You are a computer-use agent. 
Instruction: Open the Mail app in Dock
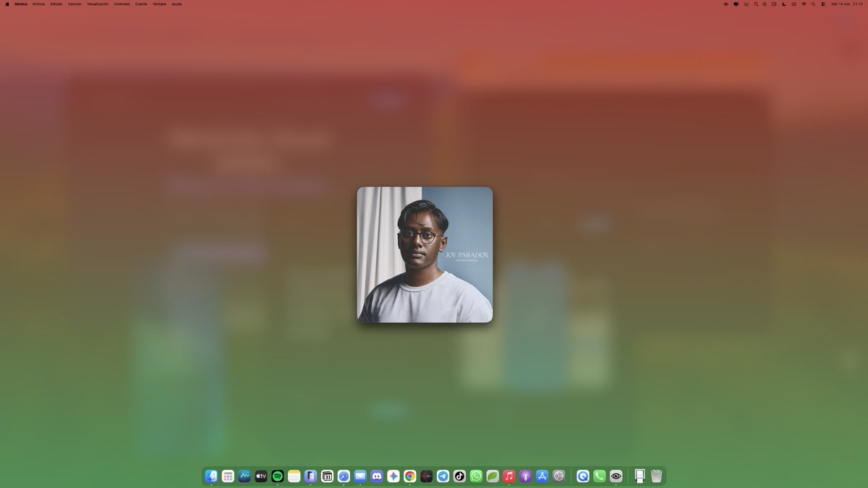point(360,476)
